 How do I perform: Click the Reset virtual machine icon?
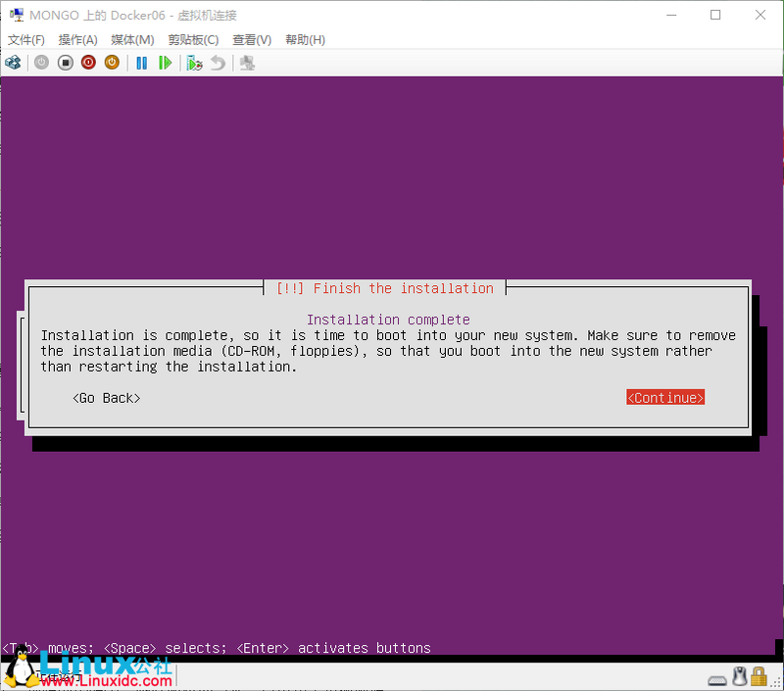click(x=167, y=62)
